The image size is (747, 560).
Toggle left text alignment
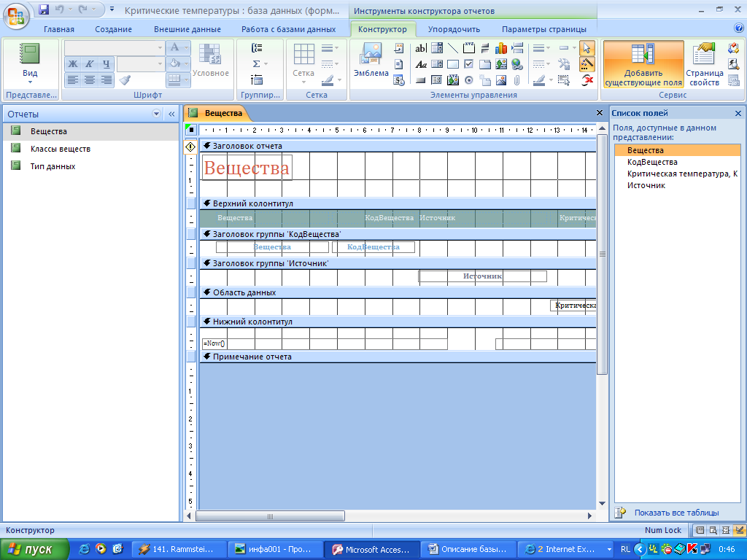point(73,80)
